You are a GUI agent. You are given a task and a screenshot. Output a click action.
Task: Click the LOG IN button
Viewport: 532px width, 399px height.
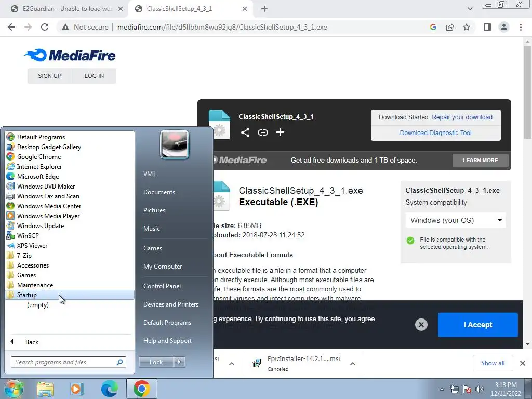(x=95, y=76)
